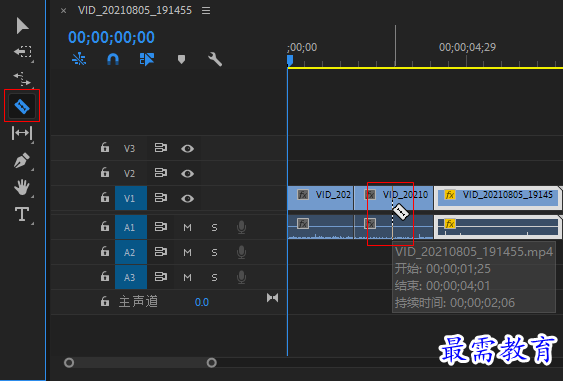Target the V3 track label
Screen dimensions: 563x381
click(130, 148)
